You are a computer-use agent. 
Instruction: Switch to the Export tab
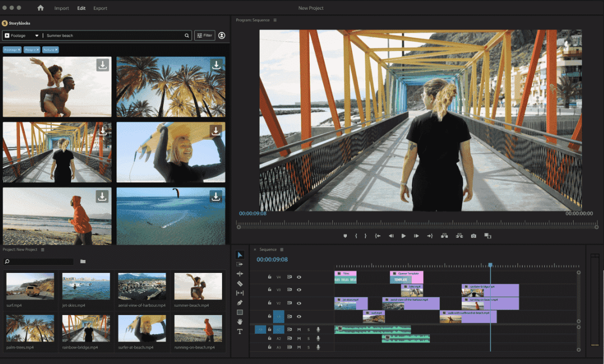pyautogui.click(x=100, y=8)
